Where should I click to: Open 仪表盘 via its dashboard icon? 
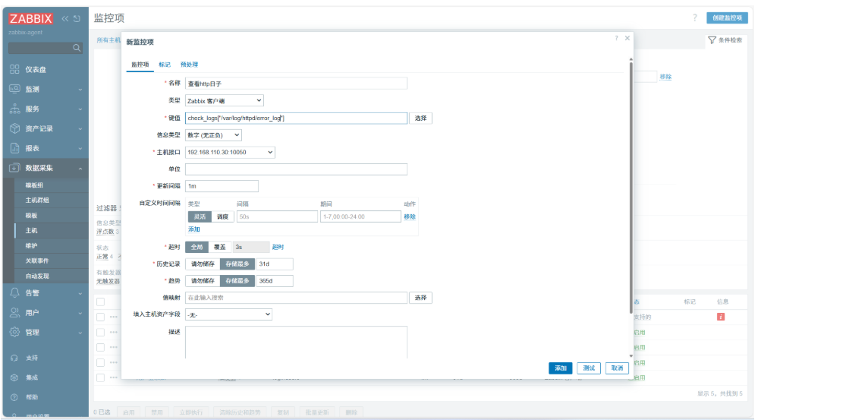(15, 69)
